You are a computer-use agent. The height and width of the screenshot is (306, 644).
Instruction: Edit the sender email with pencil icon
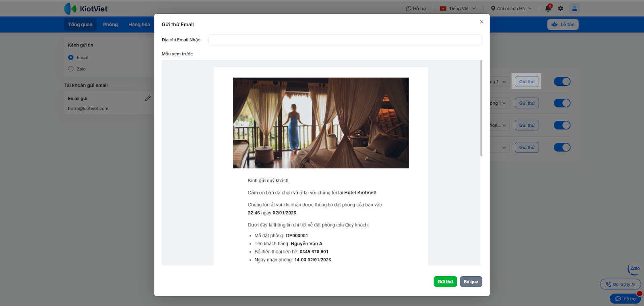coord(148,98)
